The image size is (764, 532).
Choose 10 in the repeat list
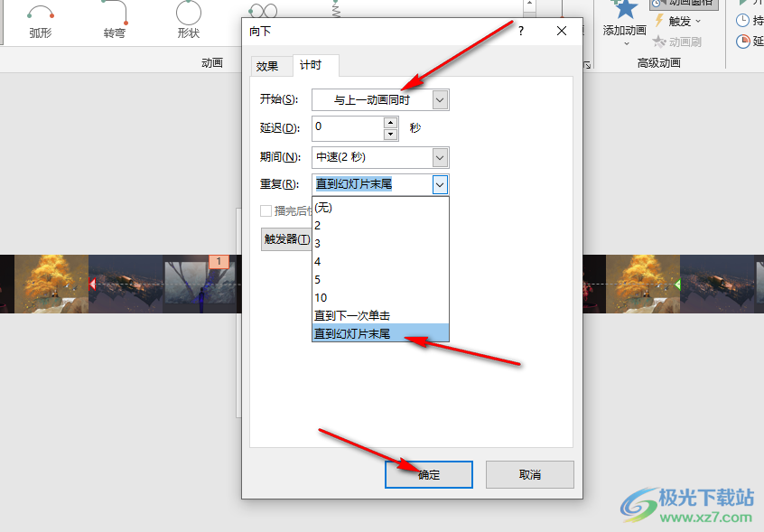point(380,298)
